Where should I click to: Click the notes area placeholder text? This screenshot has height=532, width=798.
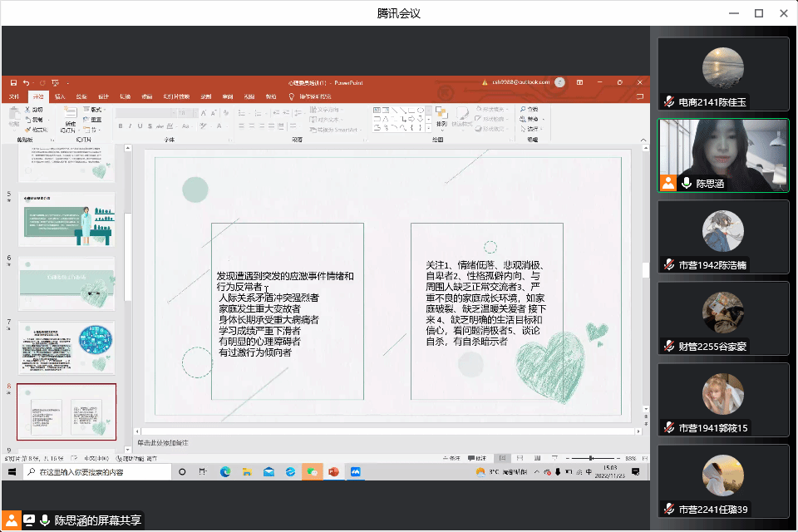[x=163, y=443]
